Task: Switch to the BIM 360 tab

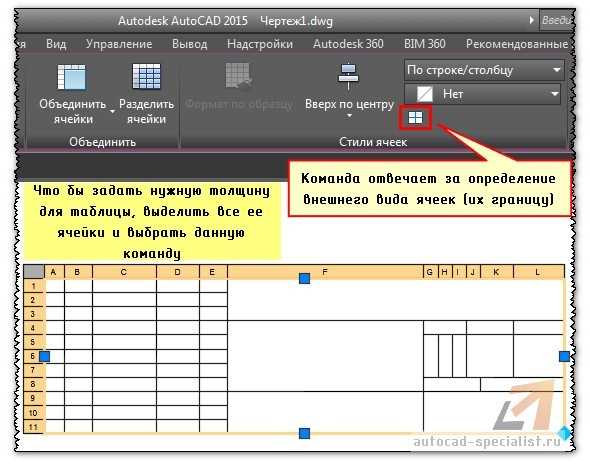Action: 424,44
